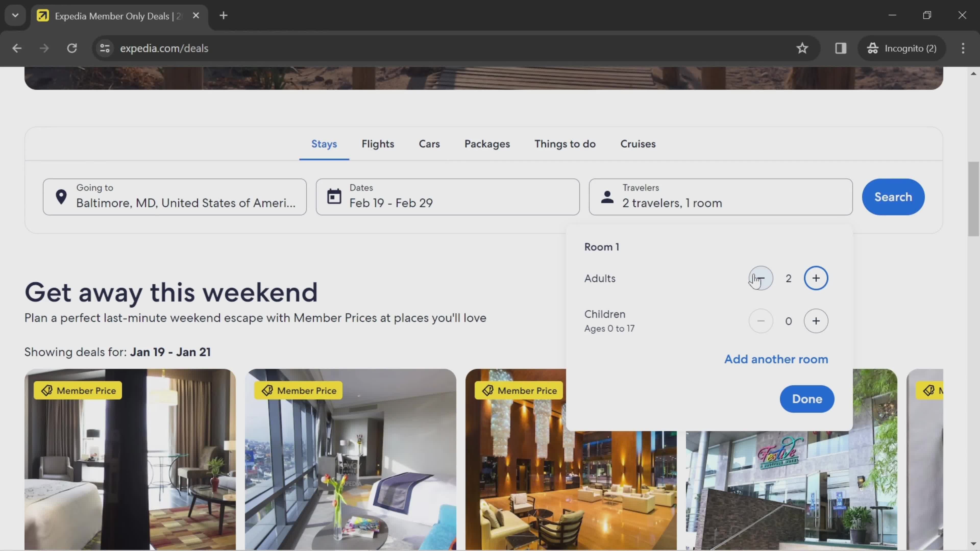Click Member Price badge on second hotel
This screenshot has width=980, height=551.
tap(298, 391)
